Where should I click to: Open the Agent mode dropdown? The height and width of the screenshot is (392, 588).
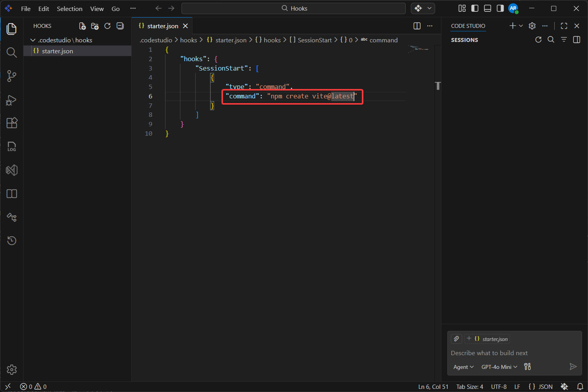tap(463, 367)
